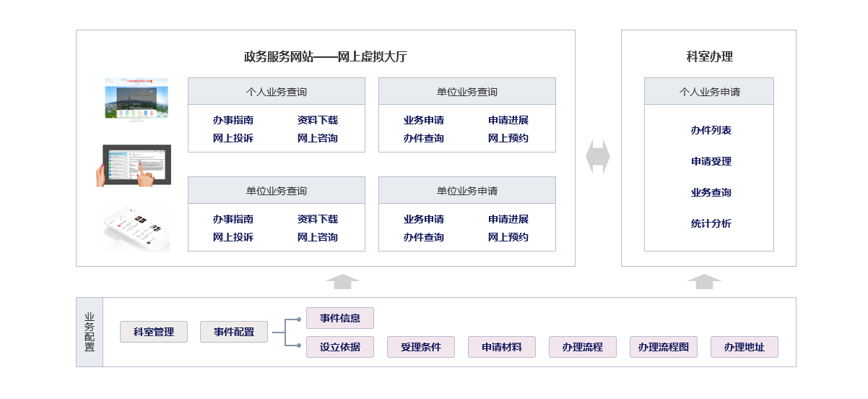Open the 事件信息 box

pos(339,318)
